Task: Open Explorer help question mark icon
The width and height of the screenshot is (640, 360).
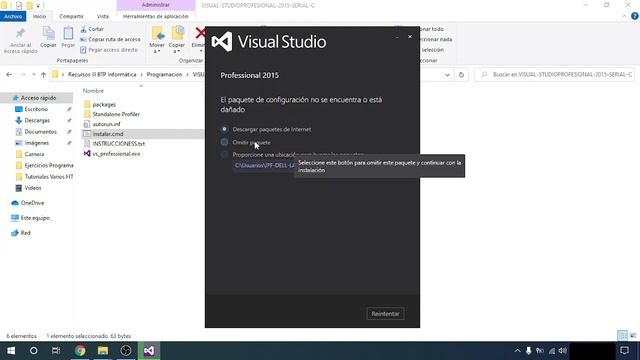Action: pyautogui.click(x=635, y=16)
